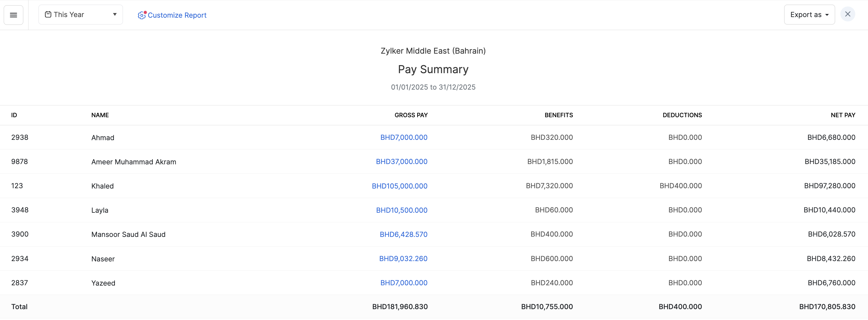The image size is (868, 320).
Task: Select the Khaled employee name cell
Action: pos(102,186)
